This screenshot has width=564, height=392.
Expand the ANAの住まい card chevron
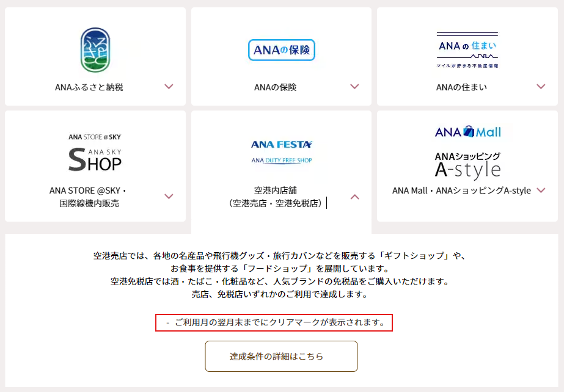click(x=541, y=87)
